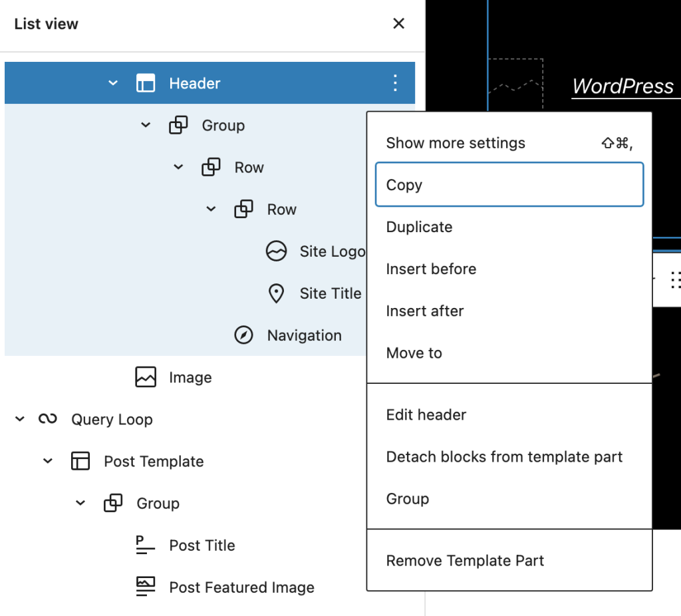This screenshot has height=616, width=681.
Task: Click the Post Template layout icon
Action: [x=80, y=461]
